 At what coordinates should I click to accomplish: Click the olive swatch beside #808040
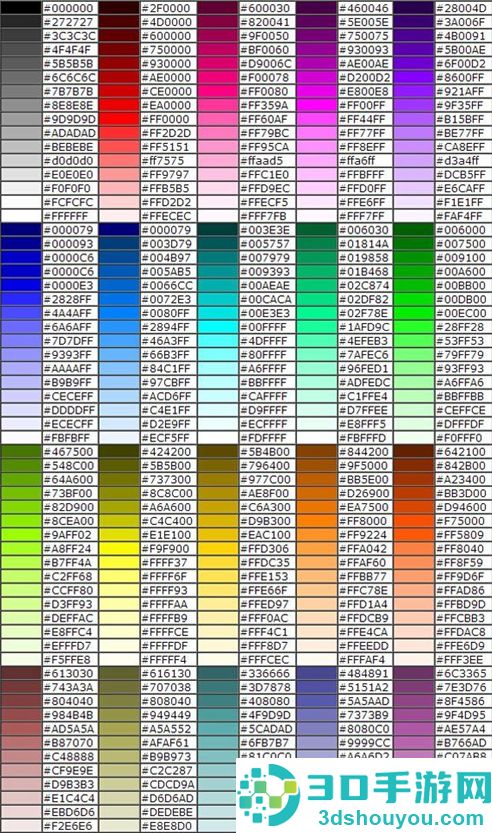pos(118,701)
